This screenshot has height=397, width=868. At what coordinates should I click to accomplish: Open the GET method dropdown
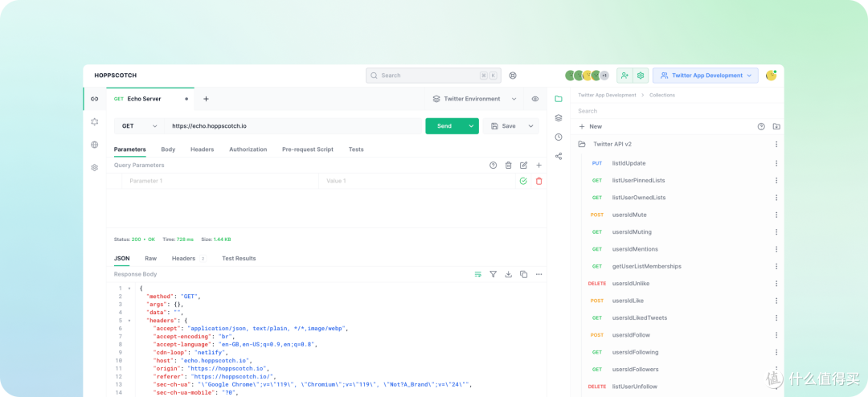139,126
